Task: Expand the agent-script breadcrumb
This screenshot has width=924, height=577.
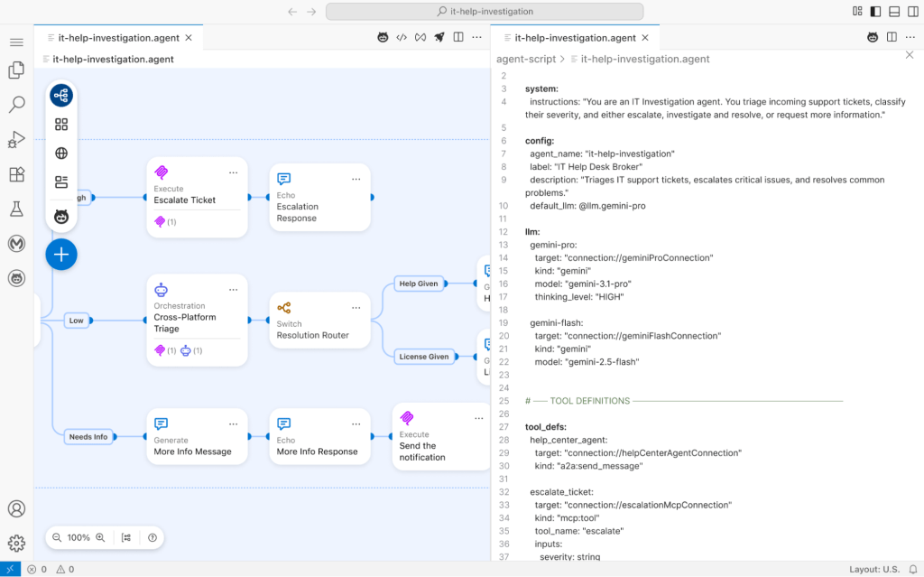Action: 526,58
